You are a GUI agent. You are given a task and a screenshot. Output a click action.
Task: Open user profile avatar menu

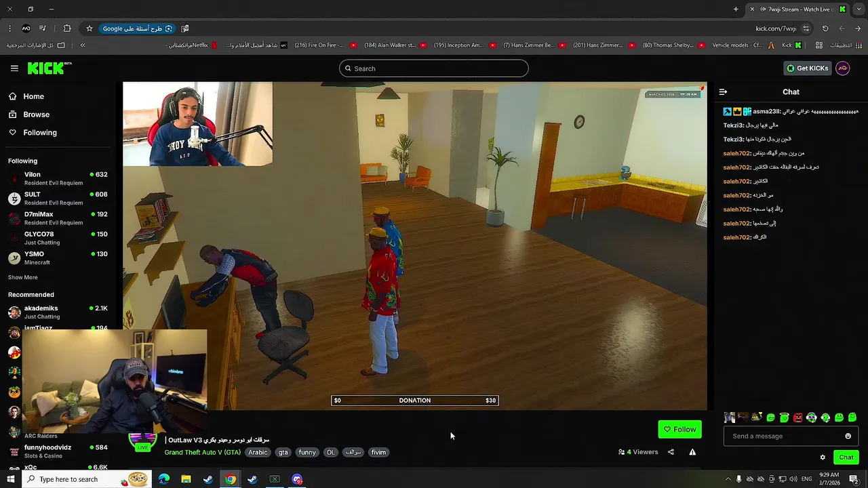pos(843,68)
